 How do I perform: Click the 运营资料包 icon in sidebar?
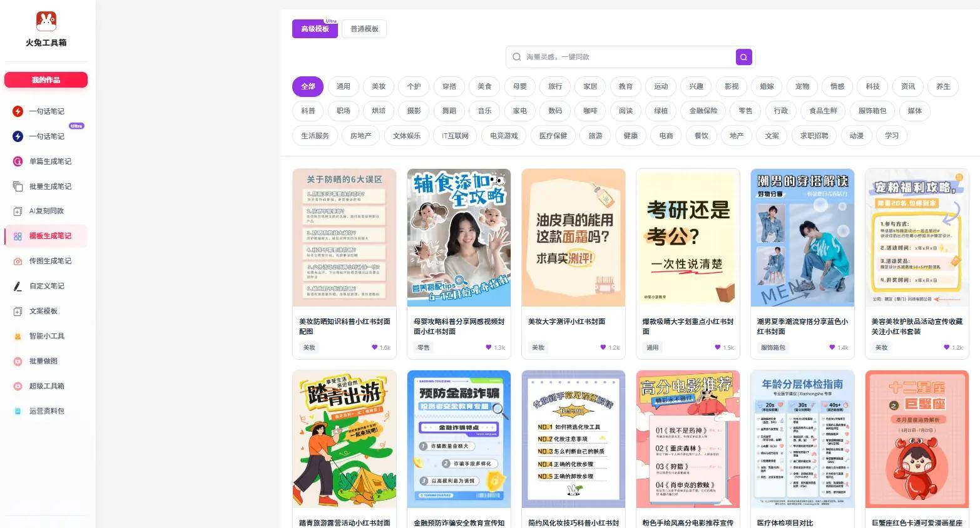point(18,411)
